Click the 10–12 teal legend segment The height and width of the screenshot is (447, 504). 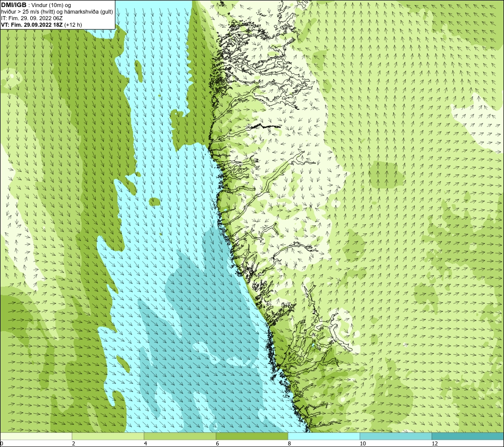click(396, 436)
